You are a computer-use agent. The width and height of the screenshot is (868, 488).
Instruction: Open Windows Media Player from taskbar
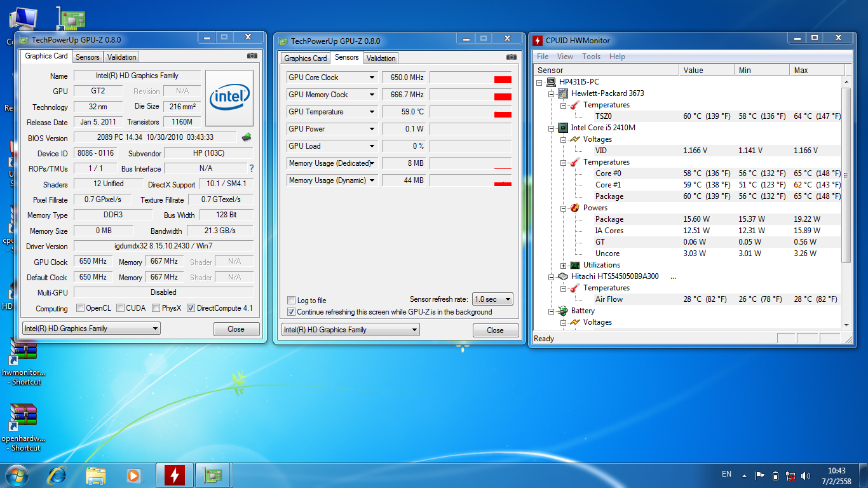[x=133, y=475]
